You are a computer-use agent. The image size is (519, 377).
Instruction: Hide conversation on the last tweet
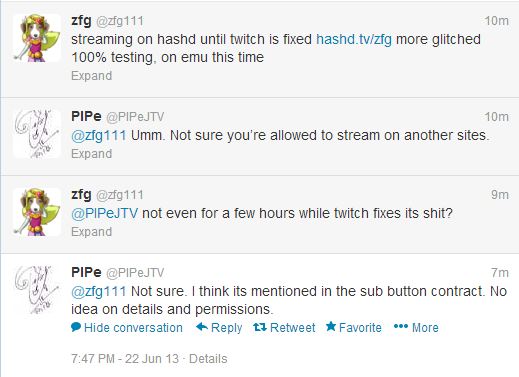pos(127,328)
